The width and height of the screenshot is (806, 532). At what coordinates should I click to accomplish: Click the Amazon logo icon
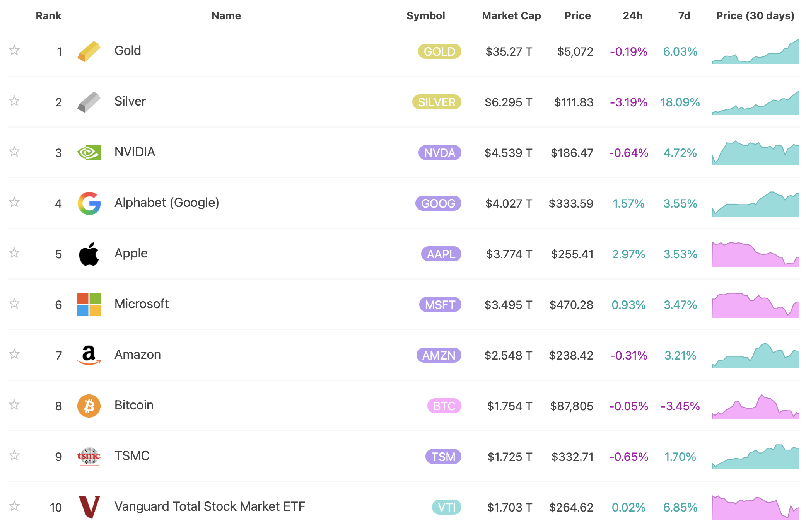coord(89,355)
